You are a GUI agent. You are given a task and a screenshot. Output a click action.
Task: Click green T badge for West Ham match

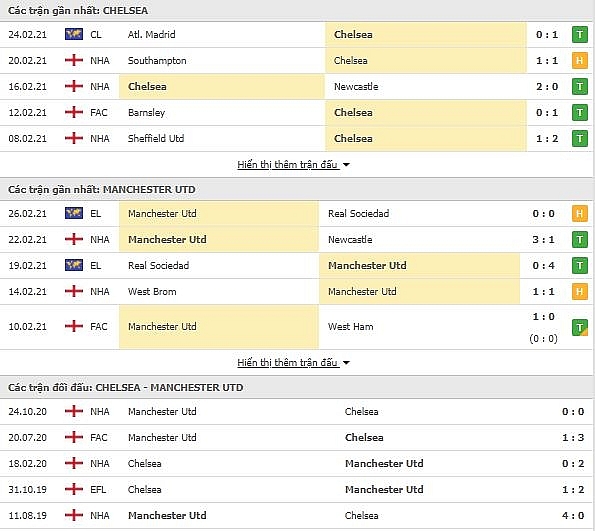tap(579, 327)
